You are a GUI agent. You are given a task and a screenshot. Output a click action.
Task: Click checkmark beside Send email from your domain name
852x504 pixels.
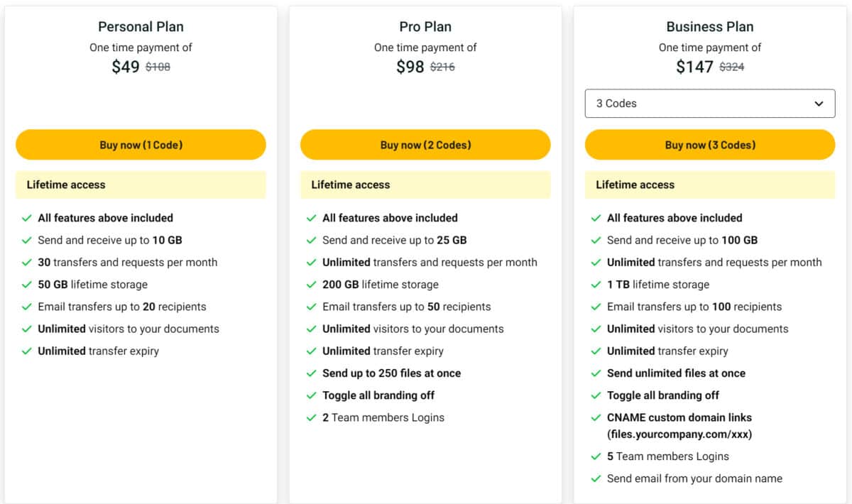click(596, 478)
